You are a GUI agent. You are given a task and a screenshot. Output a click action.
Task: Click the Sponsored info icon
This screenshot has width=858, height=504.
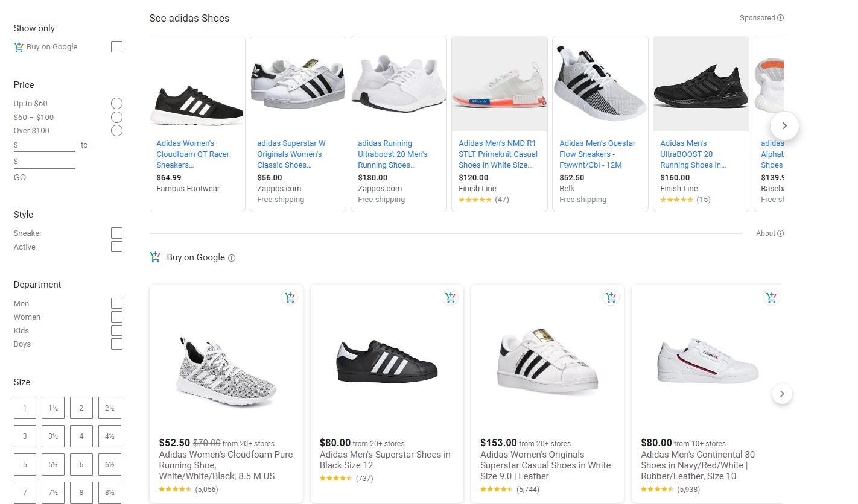click(x=780, y=18)
